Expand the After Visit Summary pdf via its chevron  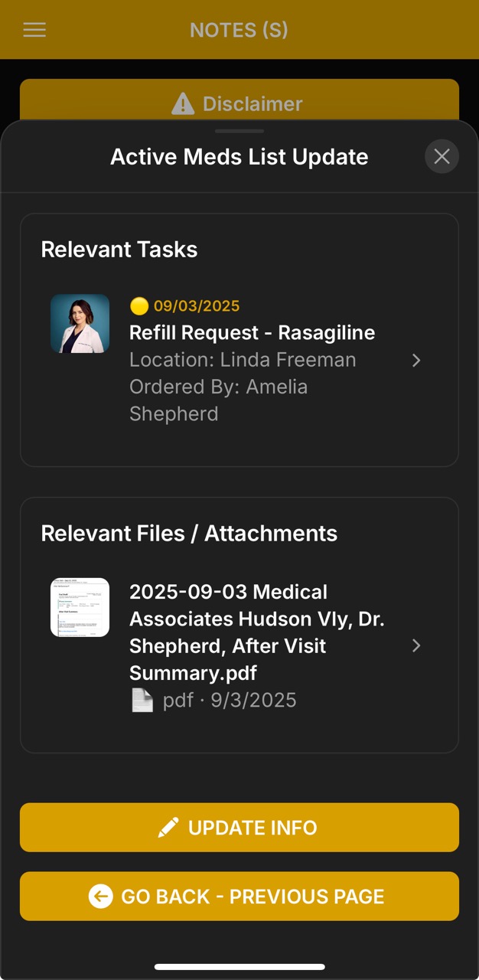tap(416, 645)
